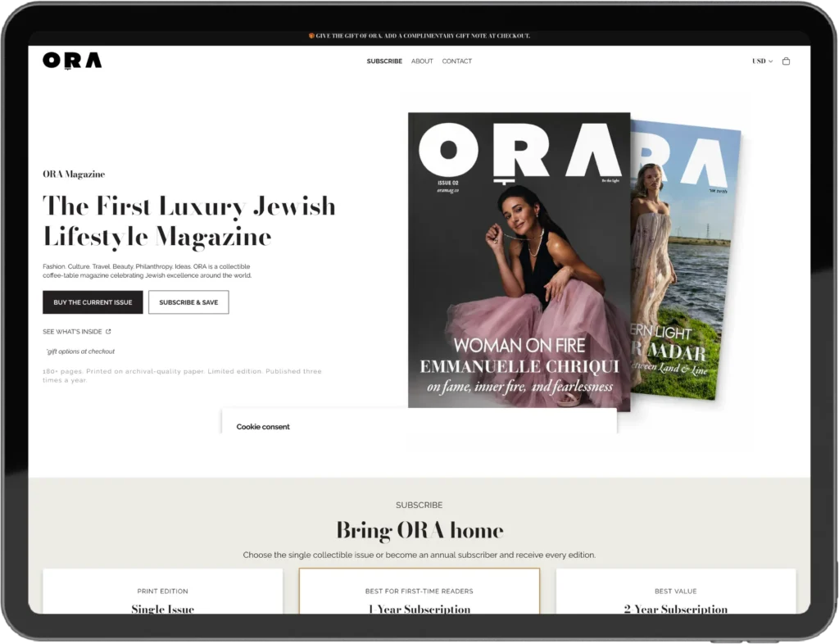Select the Emmanuelle Chriqui Issue 02 cover
Image resolution: width=839 pixels, height=644 pixels.
tap(519, 261)
